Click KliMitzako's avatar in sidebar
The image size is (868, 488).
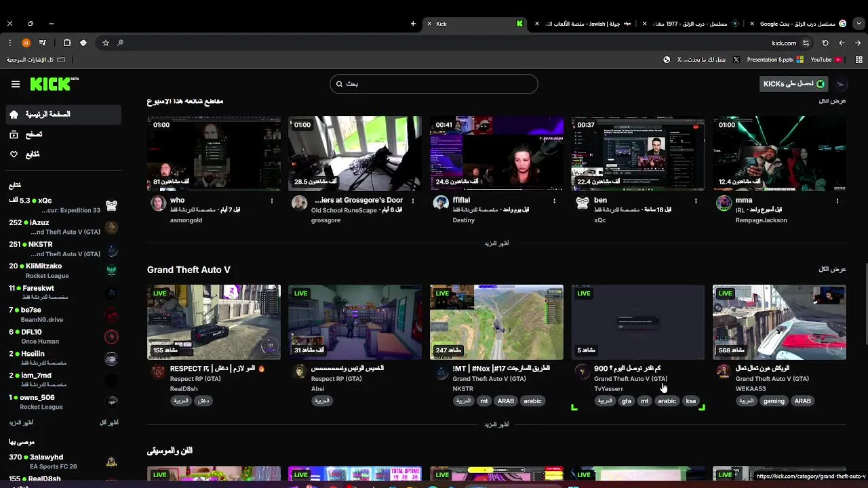coord(112,271)
